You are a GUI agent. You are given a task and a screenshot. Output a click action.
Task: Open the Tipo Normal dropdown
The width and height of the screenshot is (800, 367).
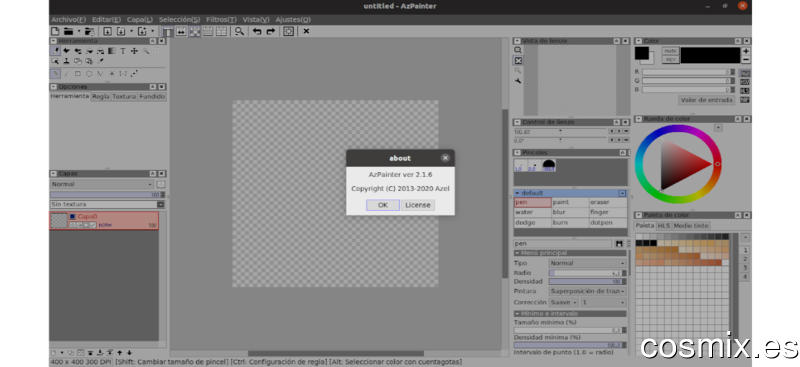click(x=587, y=263)
